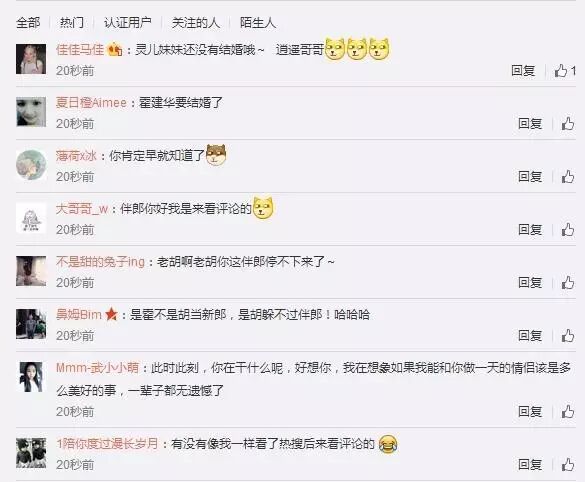Reply to 鼻姆Bim's comment
The width and height of the screenshot is (585, 482).
tap(530, 335)
